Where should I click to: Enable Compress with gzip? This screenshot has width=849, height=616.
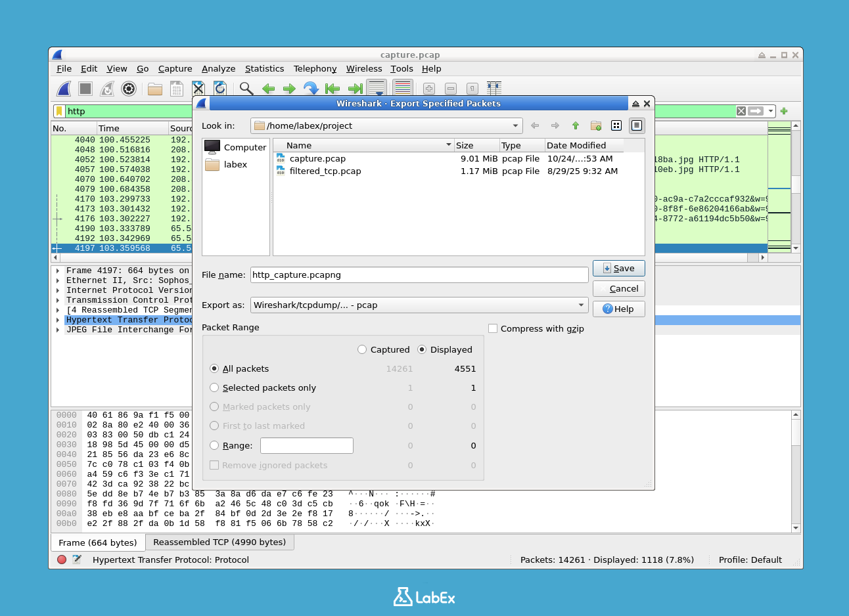point(493,328)
